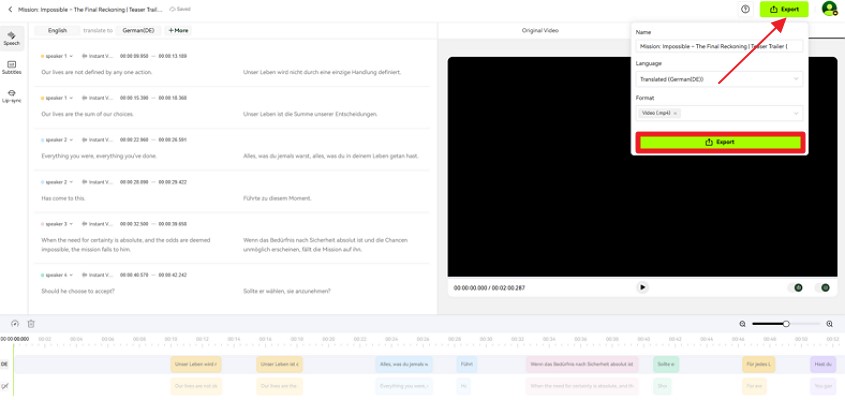Toggle the rightmost switch under the video player
The width and height of the screenshot is (845, 400).
coord(824,288)
